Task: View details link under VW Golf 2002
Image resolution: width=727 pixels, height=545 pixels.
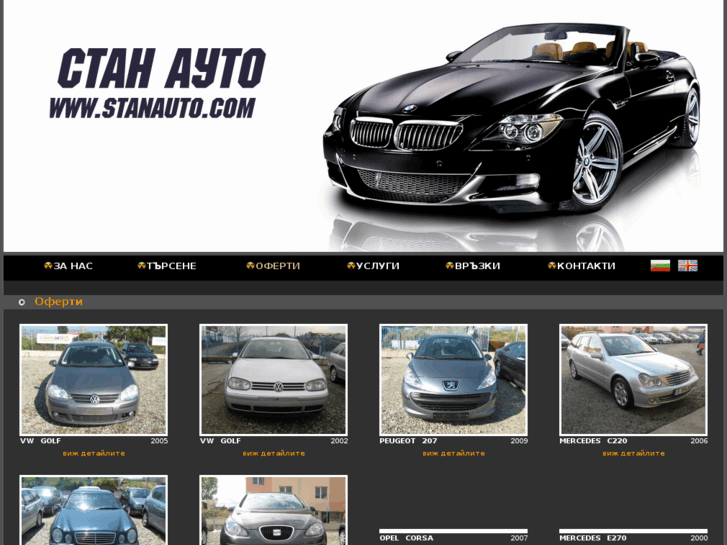Action: 274,453
